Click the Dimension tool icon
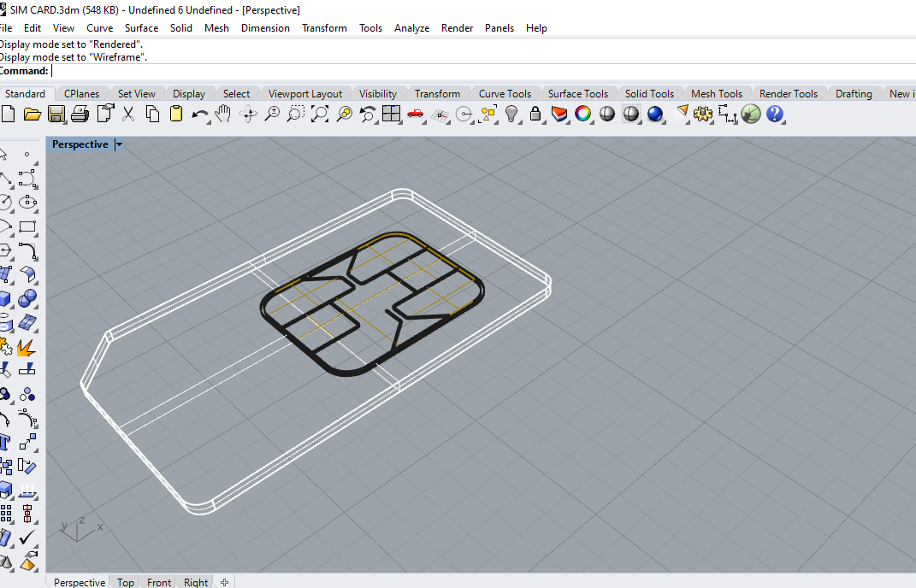Viewport: 916px width, 588px height. 727,114
